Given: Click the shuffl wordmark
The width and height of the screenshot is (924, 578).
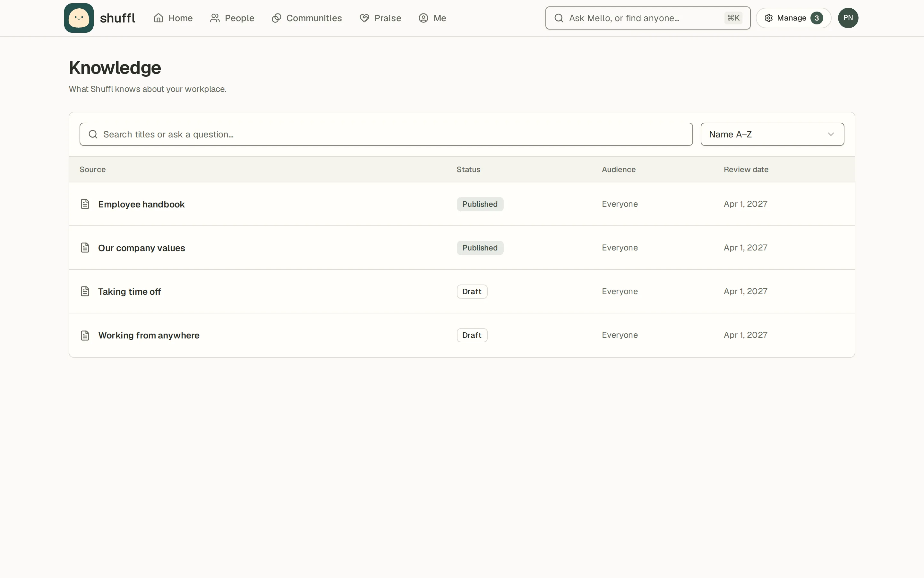Looking at the screenshot, I should pyautogui.click(x=117, y=18).
